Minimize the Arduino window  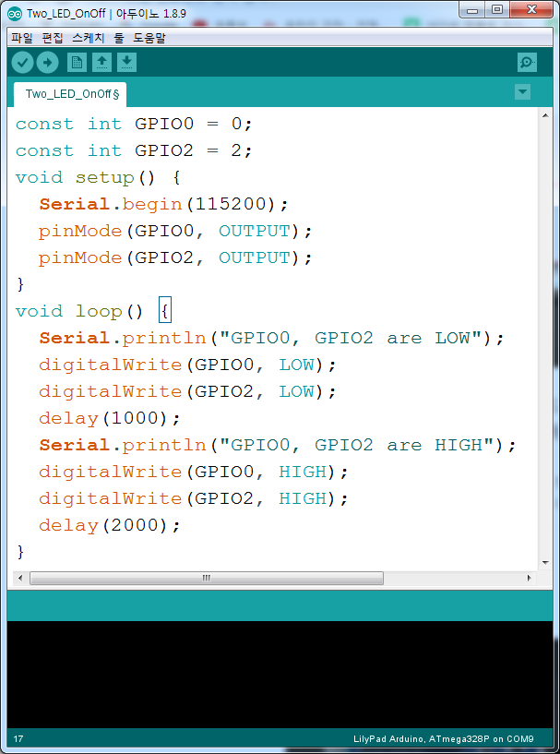(x=472, y=9)
